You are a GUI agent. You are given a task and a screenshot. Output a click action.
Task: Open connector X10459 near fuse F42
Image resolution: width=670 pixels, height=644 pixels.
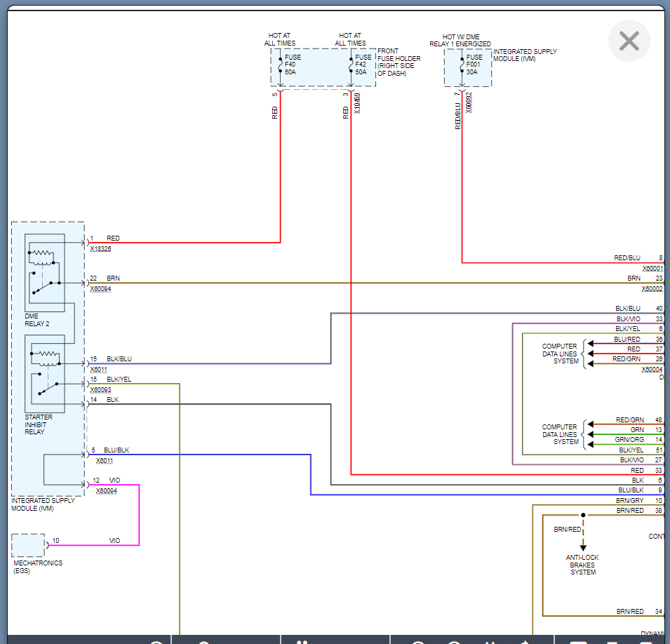click(x=357, y=102)
